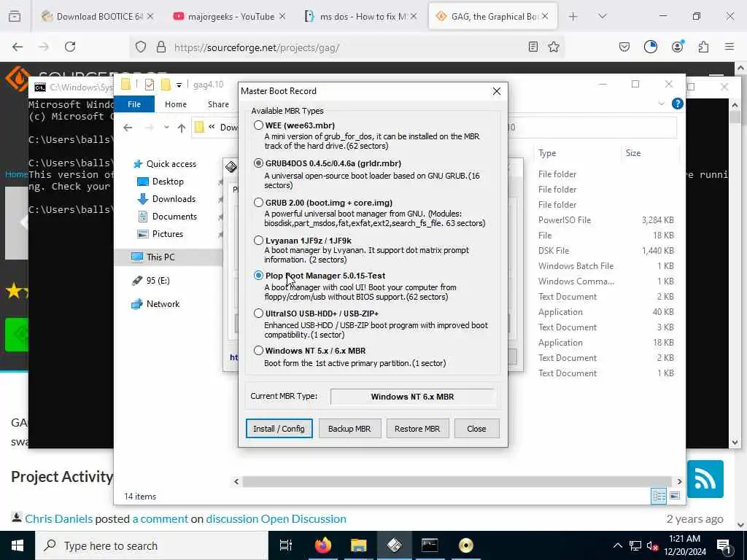Image resolution: width=747 pixels, height=560 pixels.
Task: Open Downloads in navigation pane
Action: [167, 199]
